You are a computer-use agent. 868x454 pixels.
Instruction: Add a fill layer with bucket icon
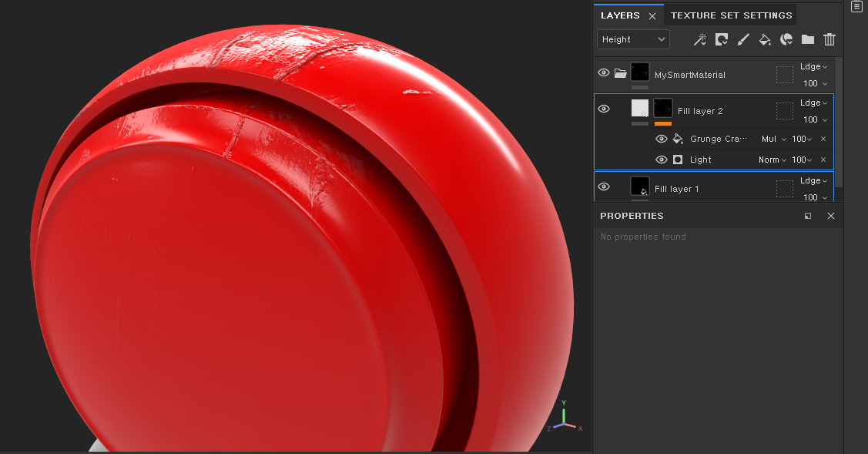[x=765, y=39]
